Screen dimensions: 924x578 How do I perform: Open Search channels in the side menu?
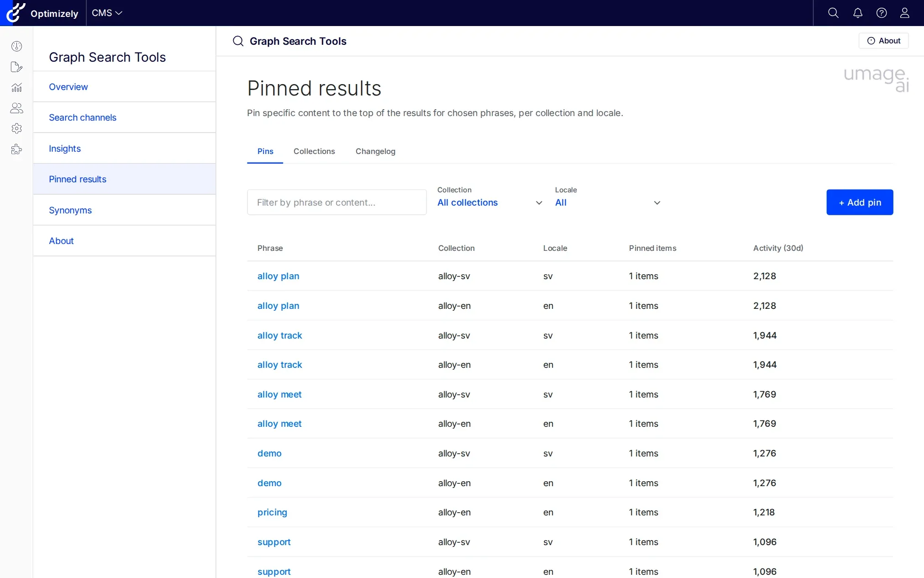pyautogui.click(x=124, y=117)
